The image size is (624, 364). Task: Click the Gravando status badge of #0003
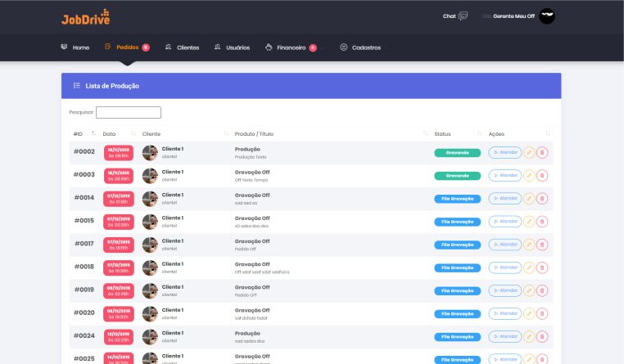(x=457, y=175)
